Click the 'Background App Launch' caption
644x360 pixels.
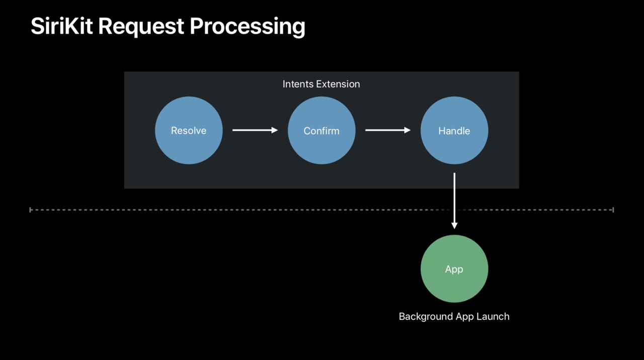pos(454,317)
